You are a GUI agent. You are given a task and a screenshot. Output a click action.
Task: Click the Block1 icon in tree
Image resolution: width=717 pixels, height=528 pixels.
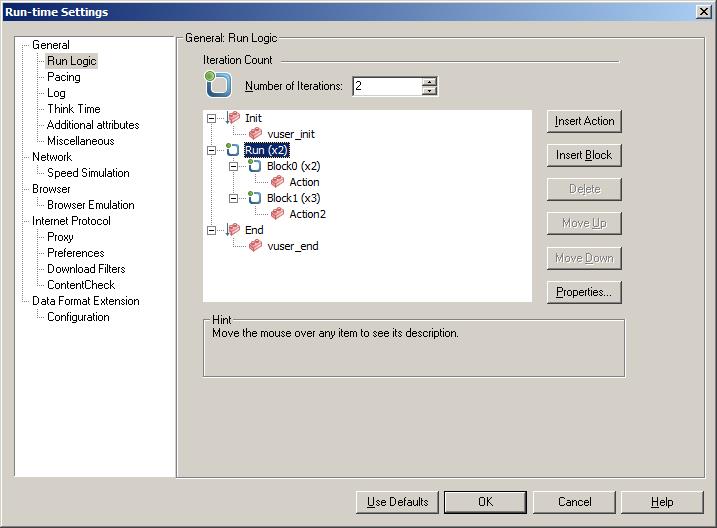pos(254,198)
